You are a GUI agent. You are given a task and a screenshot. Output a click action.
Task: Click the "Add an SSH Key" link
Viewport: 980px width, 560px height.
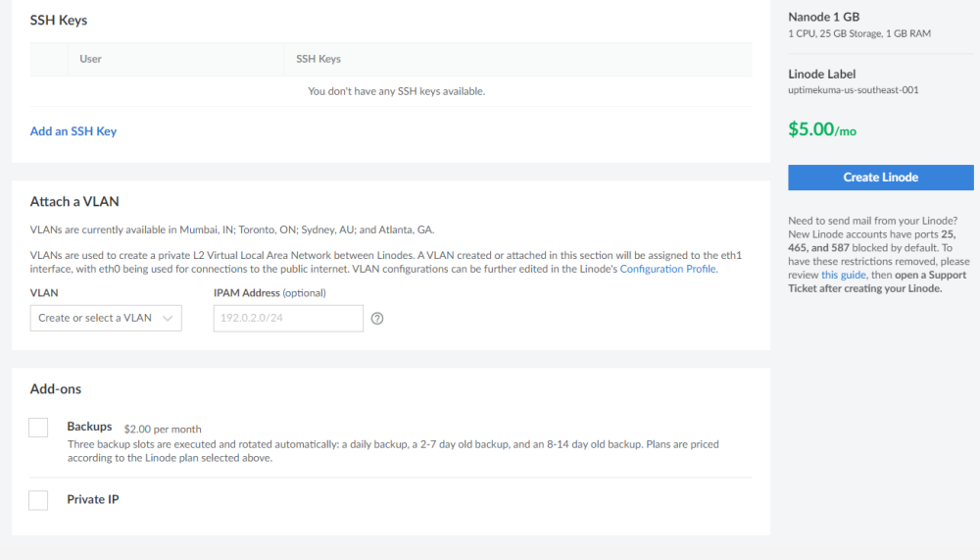(x=73, y=131)
